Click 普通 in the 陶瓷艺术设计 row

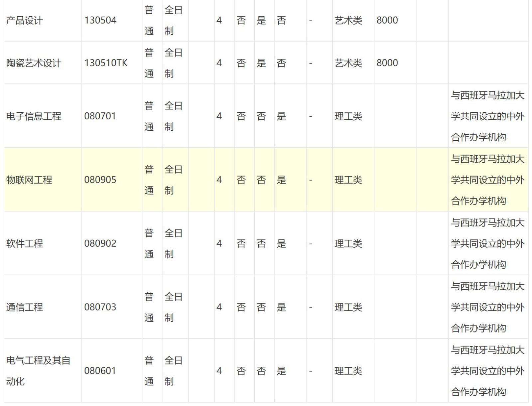pyautogui.click(x=149, y=63)
